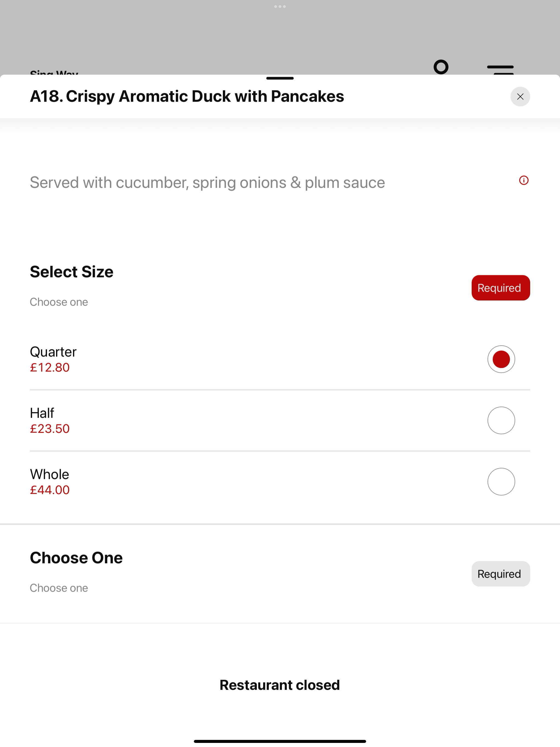560x747 pixels.
Task: Tap the item description text
Action: point(207,183)
